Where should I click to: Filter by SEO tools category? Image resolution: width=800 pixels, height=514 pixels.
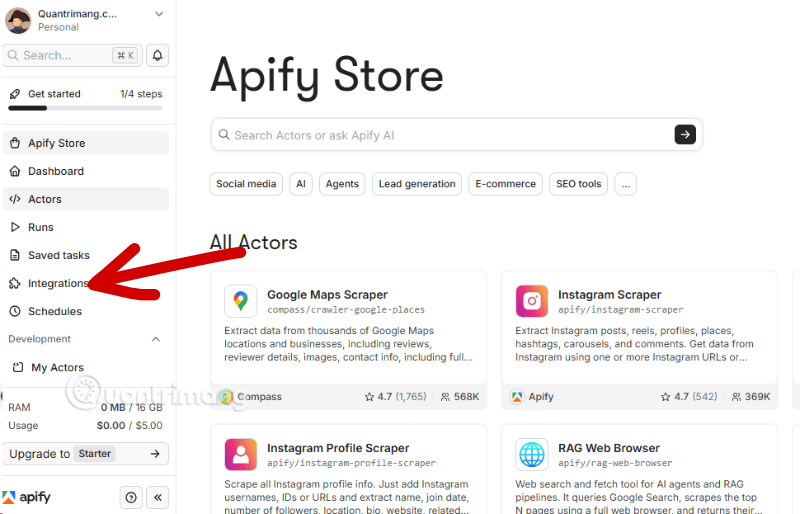click(579, 184)
